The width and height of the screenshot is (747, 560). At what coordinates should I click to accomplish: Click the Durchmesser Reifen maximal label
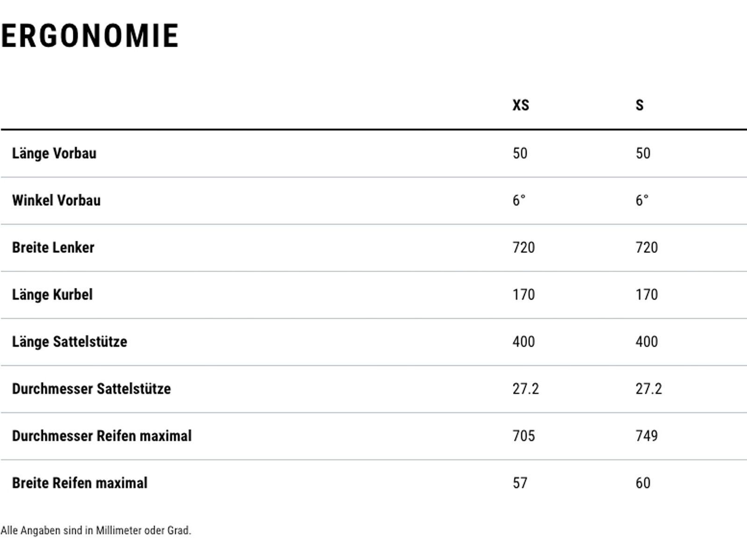point(102,436)
